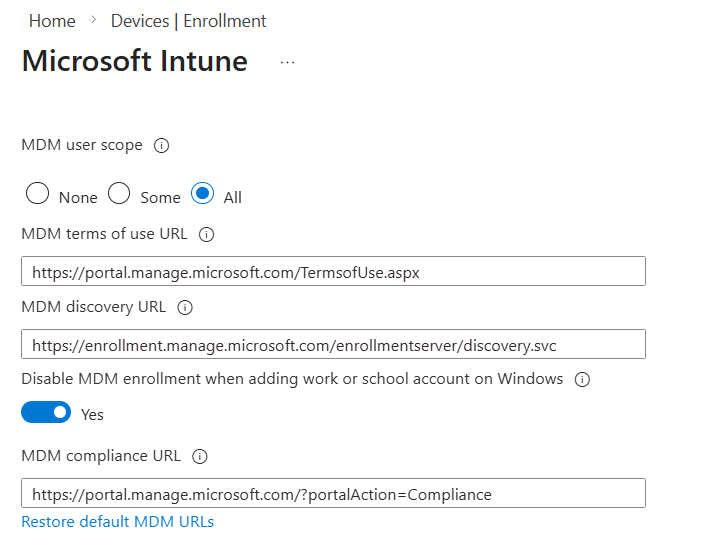Screen dimensions: 728x549
Task: Click inside the MDM terms of use URL field
Action: click(x=333, y=272)
